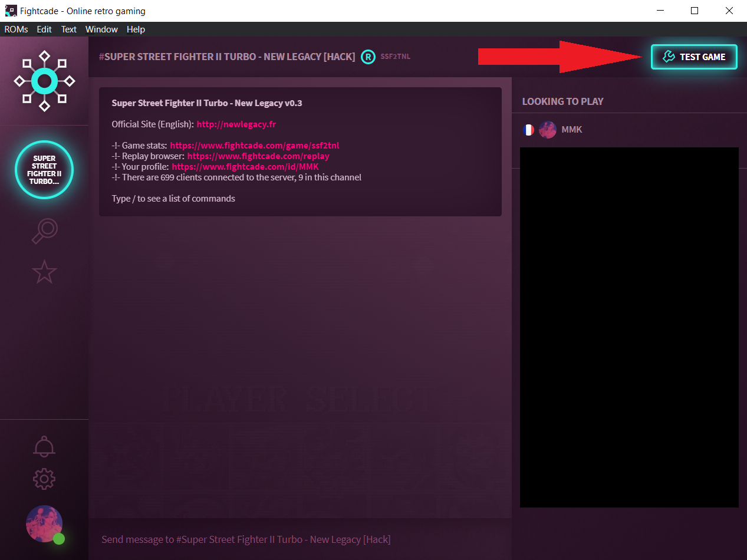Close the Fightcade window

pos(729,11)
